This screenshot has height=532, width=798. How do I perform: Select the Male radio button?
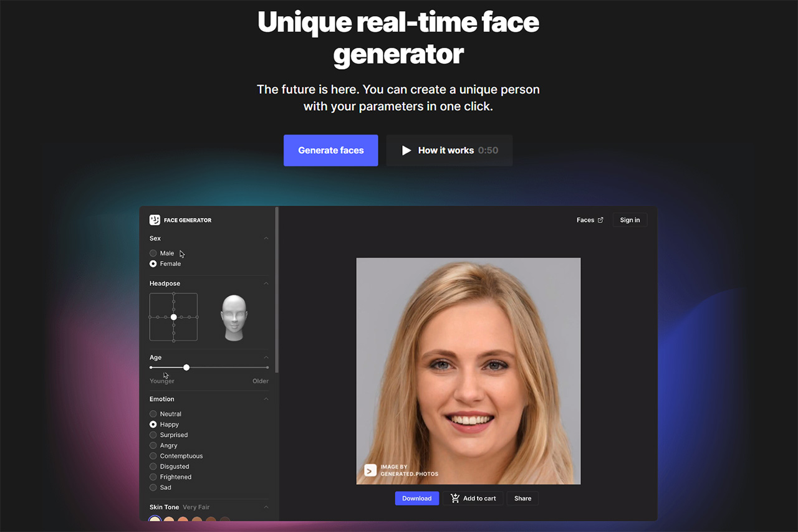(153, 253)
